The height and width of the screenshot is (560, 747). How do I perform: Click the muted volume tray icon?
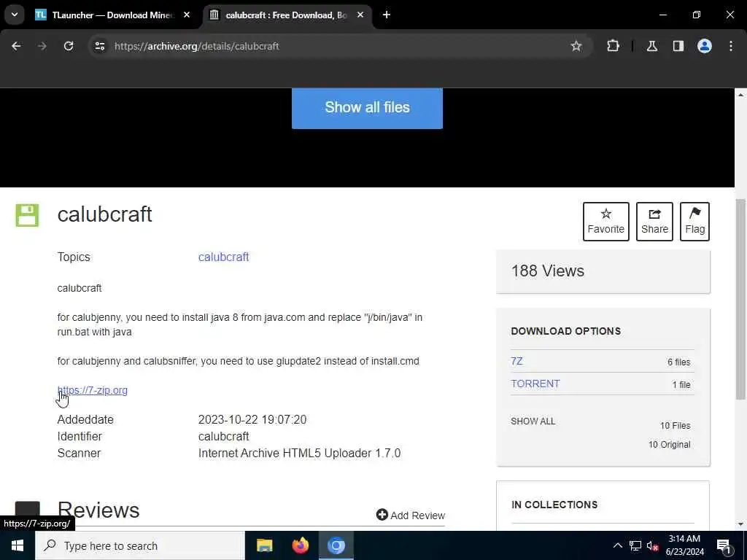click(x=653, y=545)
